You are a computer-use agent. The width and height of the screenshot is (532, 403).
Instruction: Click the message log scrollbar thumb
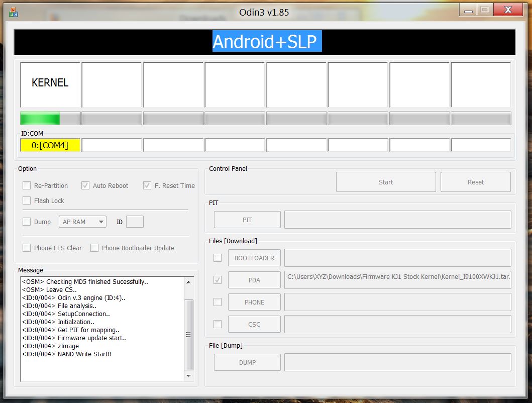[189, 335]
